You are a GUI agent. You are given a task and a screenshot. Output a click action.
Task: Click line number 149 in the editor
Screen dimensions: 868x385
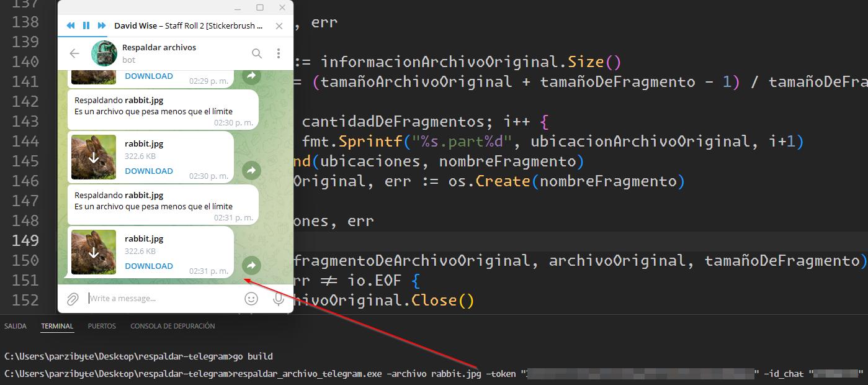[x=25, y=240]
